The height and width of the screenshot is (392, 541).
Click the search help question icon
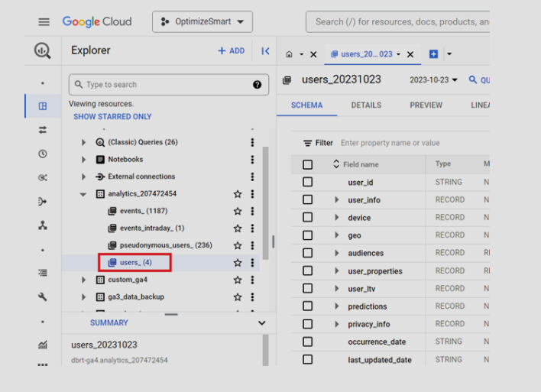tap(257, 85)
